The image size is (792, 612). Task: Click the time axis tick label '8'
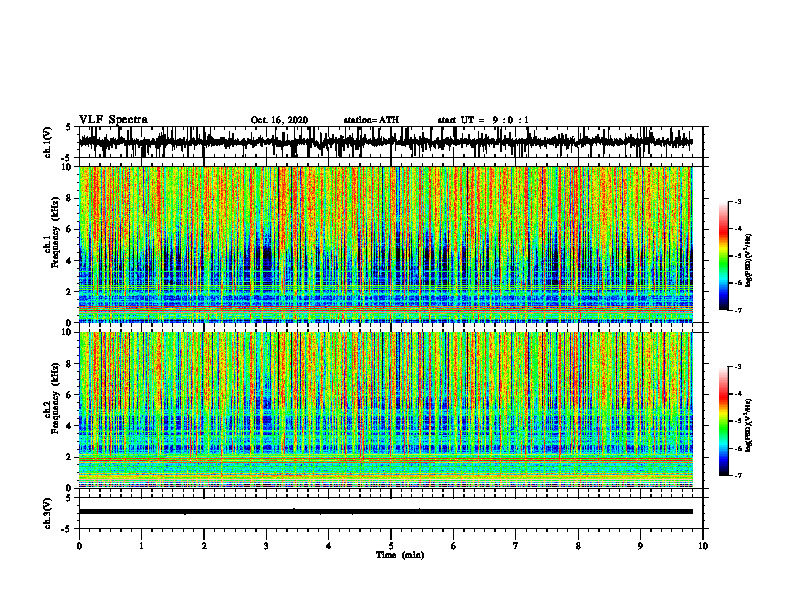(x=578, y=546)
